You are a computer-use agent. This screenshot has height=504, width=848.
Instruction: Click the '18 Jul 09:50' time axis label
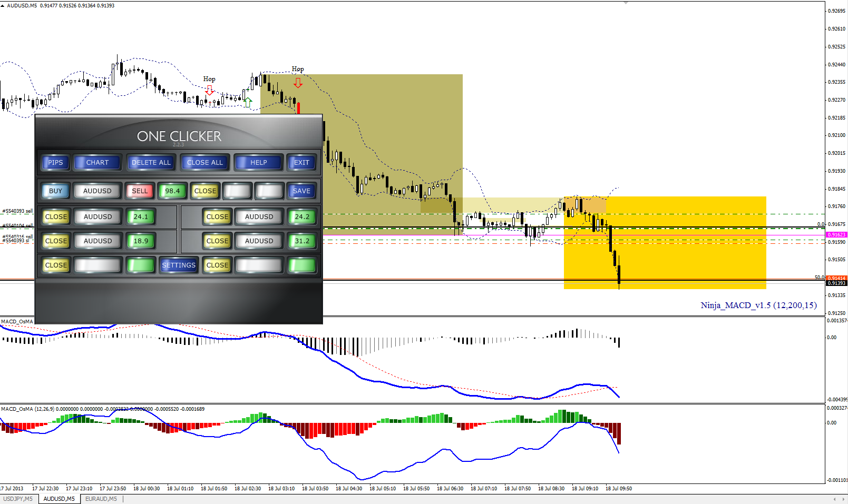pos(619,489)
